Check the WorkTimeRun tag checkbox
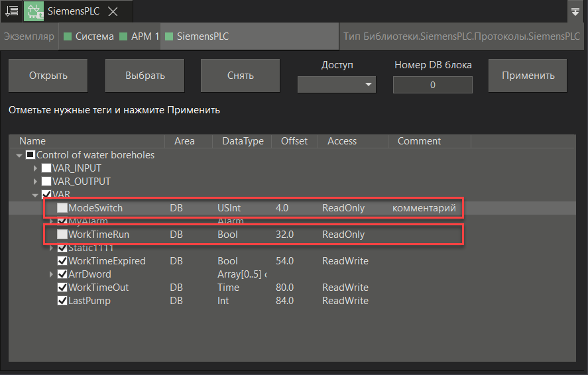This screenshot has height=375, width=588. pos(62,235)
